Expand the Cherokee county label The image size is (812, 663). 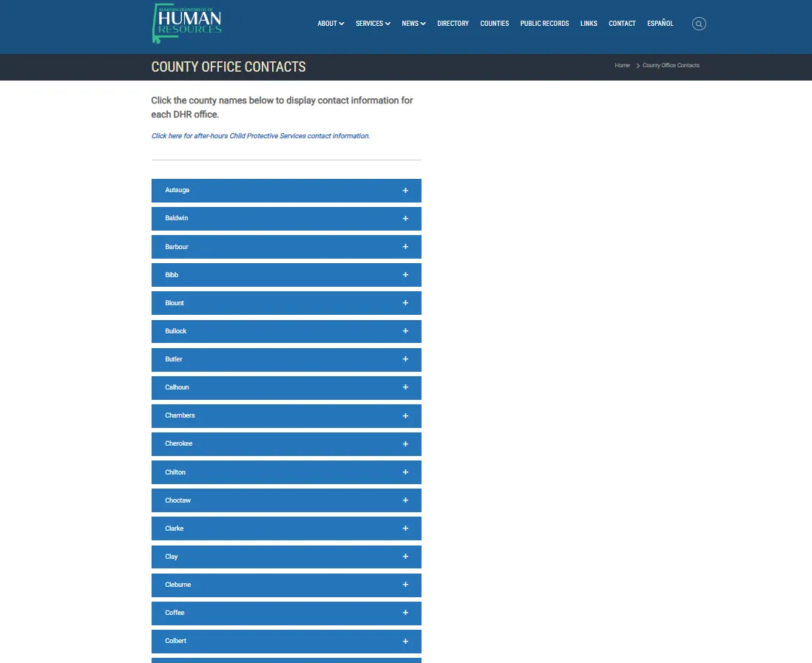tap(179, 443)
